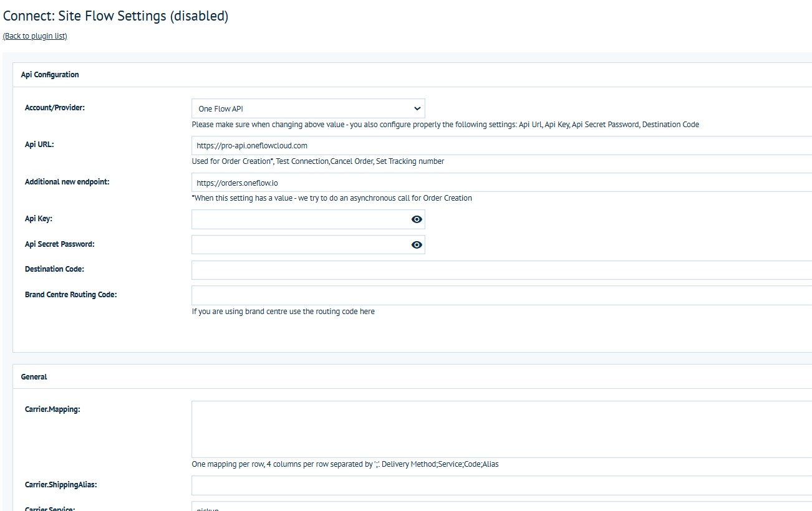Click the Api Secret Password label

coord(60,244)
